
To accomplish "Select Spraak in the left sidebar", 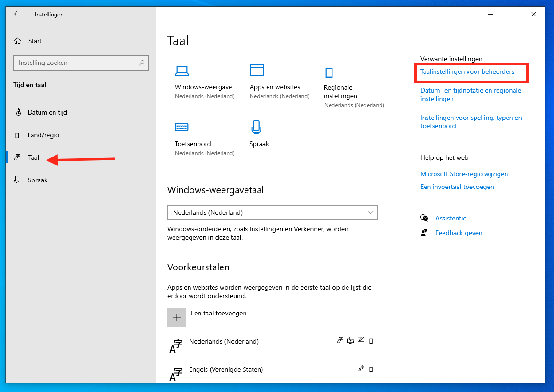I will click(38, 180).
